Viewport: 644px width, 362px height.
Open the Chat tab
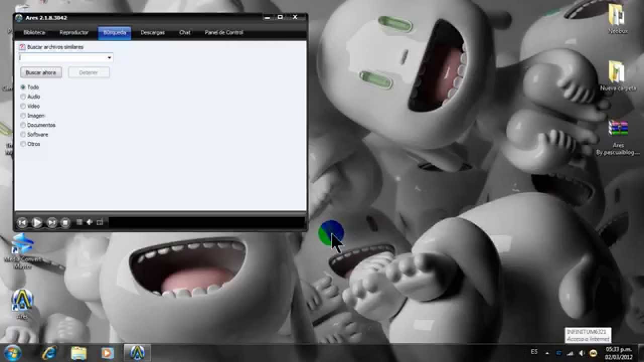click(x=185, y=33)
